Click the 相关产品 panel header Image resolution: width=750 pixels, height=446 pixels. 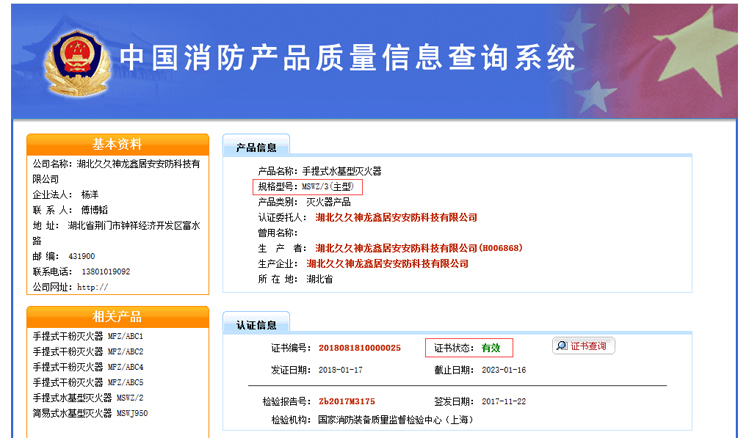click(118, 316)
